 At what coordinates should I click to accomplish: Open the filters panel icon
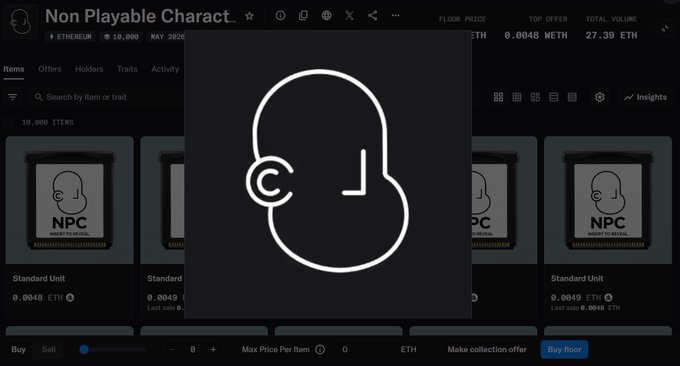pos(13,97)
